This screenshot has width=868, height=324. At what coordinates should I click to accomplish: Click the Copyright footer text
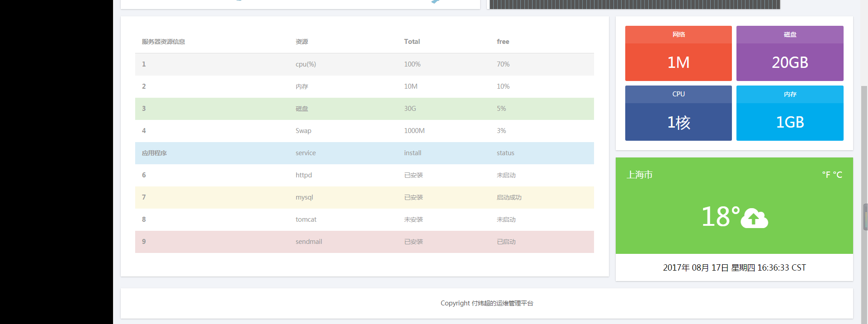487,303
